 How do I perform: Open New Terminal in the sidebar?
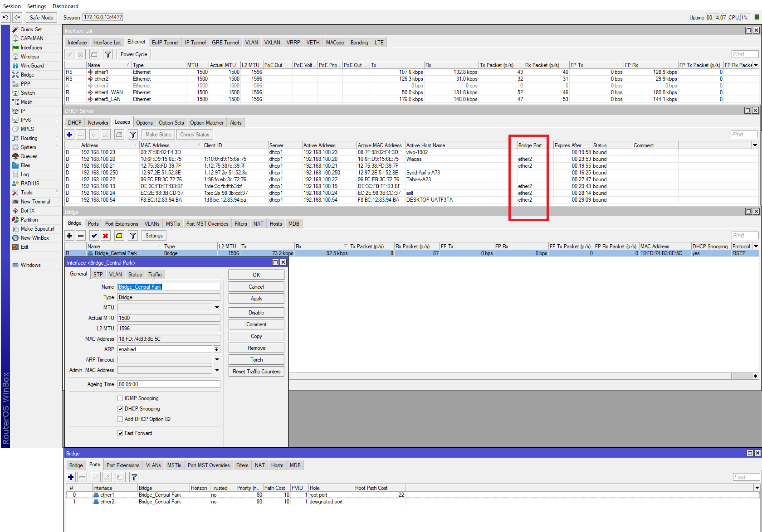click(x=35, y=202)
